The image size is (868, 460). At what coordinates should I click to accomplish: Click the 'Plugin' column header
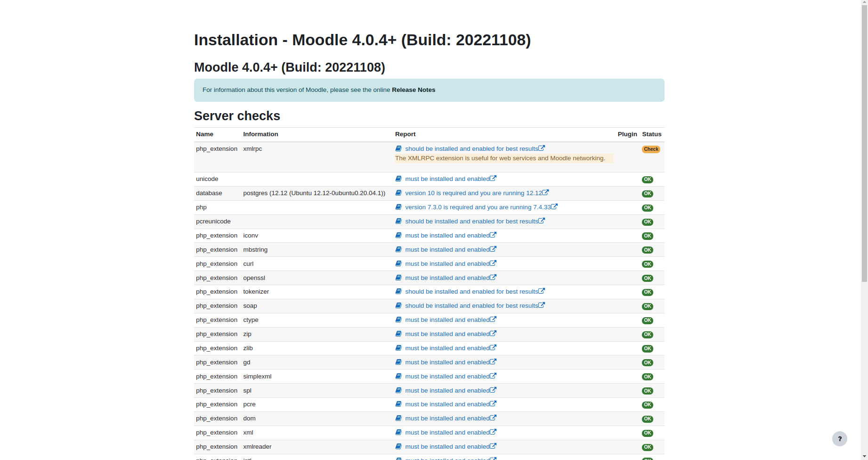point(627,134)
